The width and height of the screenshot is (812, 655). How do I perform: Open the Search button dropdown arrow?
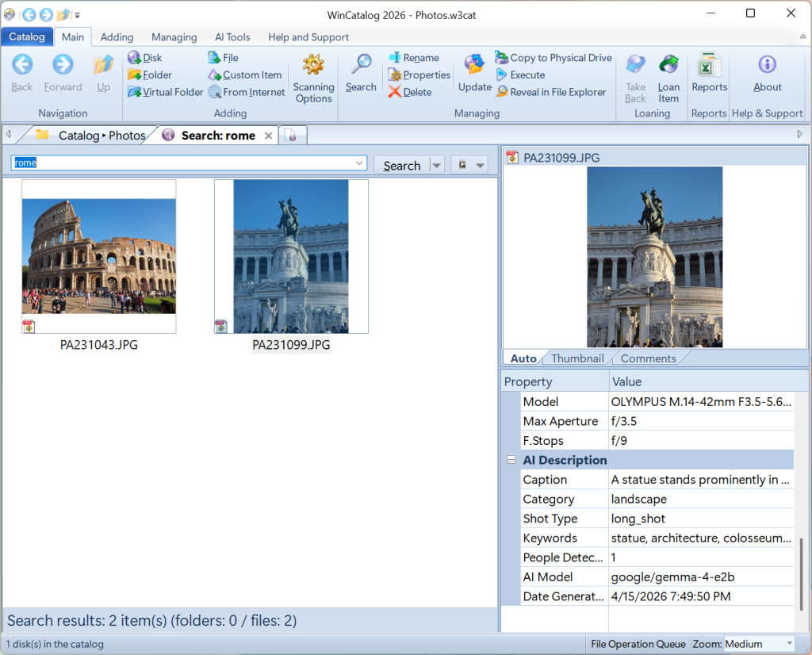[436, 165]
